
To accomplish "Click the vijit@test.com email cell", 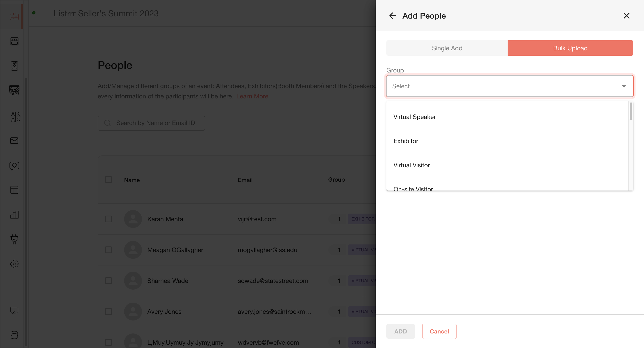I will coord(257,219).
